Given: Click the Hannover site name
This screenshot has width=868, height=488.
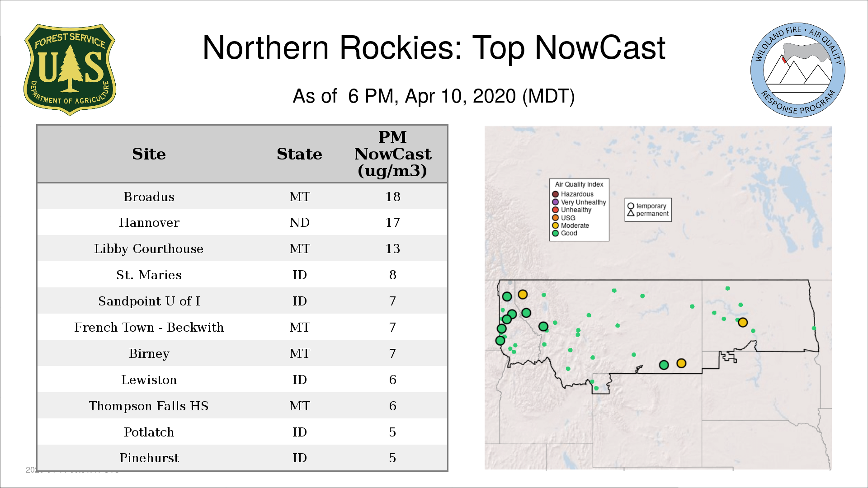Looking at the screenshot, I should point(149,222).
